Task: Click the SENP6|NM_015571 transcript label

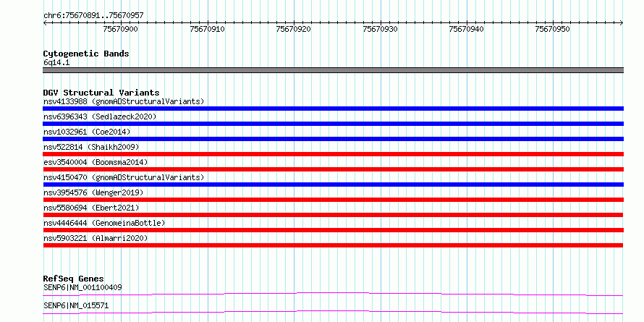Action: coord(76,306)
